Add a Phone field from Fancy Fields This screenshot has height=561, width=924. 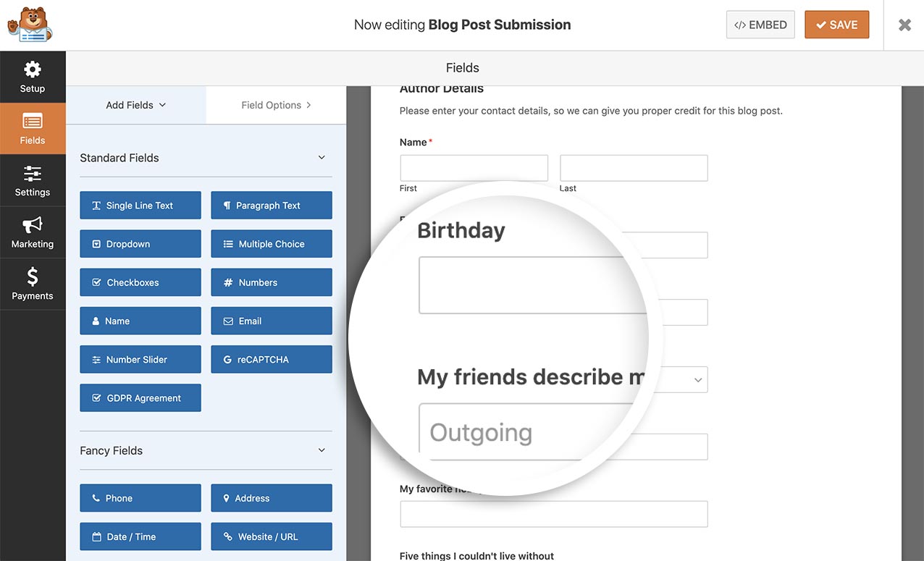coord(140,498)
